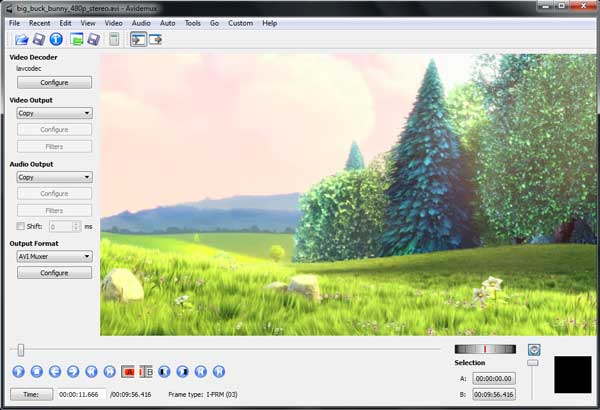Click the Big Buck Bunny video preview
The width and height of the screenshot is (600, 410).
click(348, 194)
